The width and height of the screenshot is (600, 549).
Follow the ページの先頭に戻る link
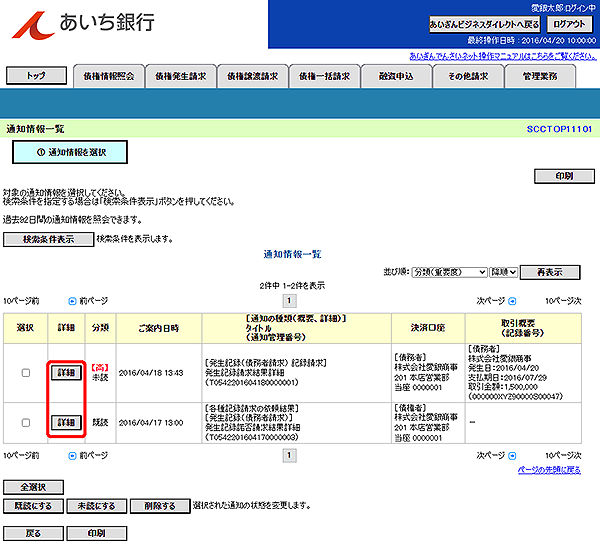548,469
